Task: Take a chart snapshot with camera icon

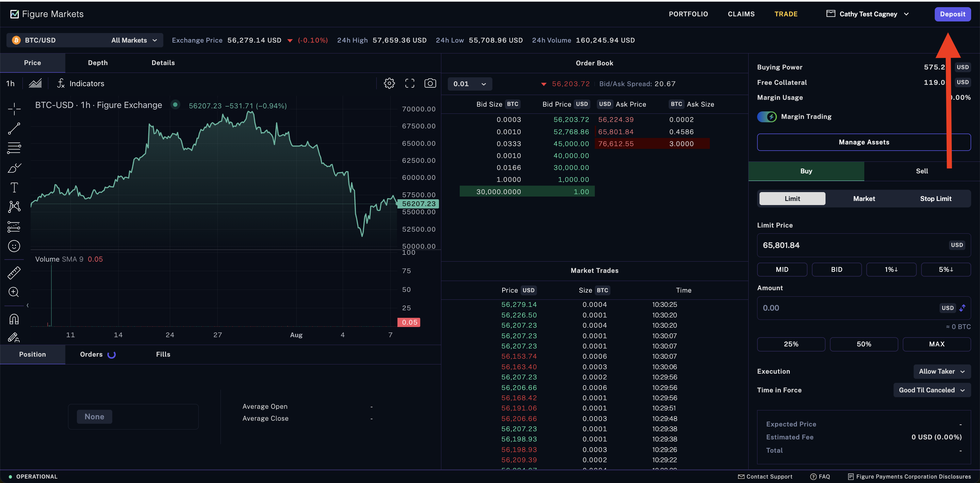Action: point(430,83)
